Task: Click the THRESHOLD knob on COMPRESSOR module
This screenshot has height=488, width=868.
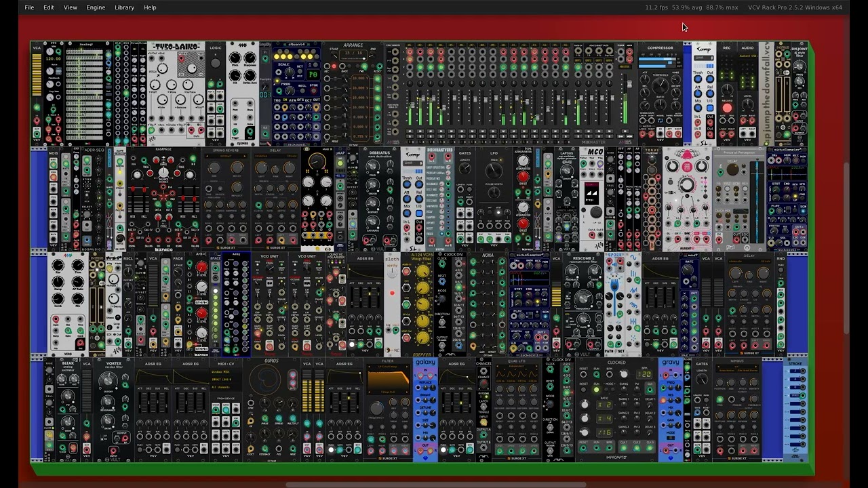Action: click(660, 85)
